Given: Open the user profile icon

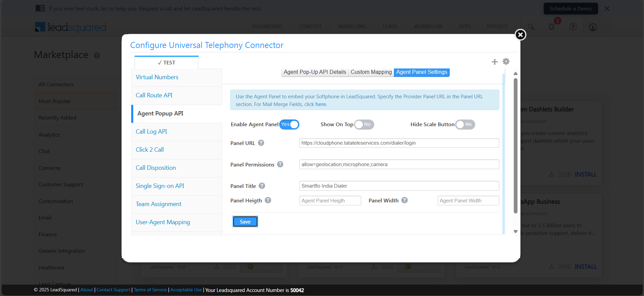Looking at the screenshot, I should [x=593, y=27].
